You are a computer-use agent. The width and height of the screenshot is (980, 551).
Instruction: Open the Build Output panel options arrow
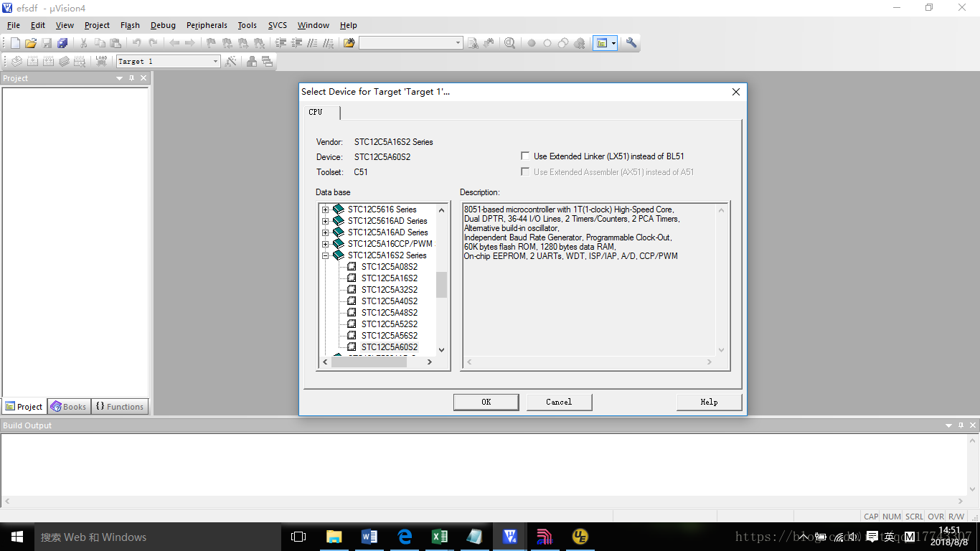tap(949, 425)
